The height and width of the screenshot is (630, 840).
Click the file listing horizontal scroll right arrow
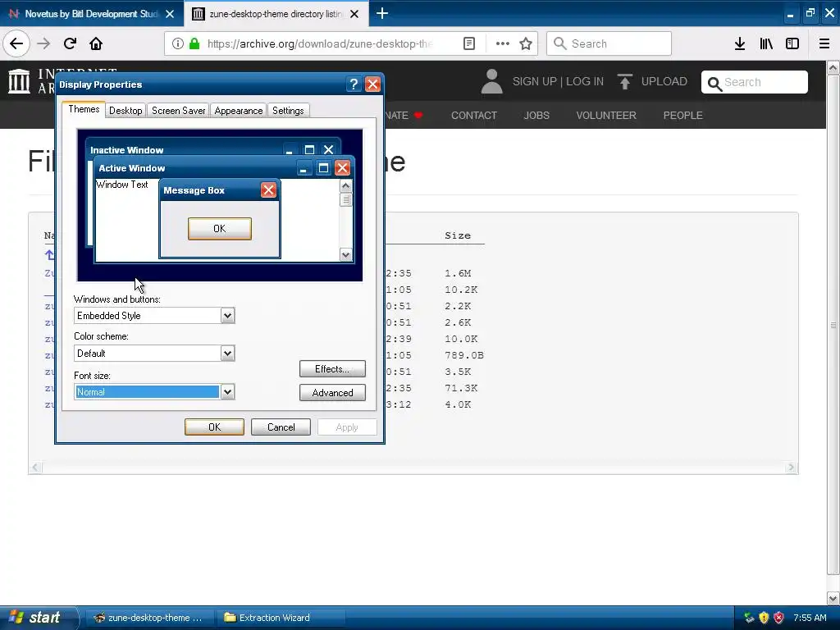[791, 467]
